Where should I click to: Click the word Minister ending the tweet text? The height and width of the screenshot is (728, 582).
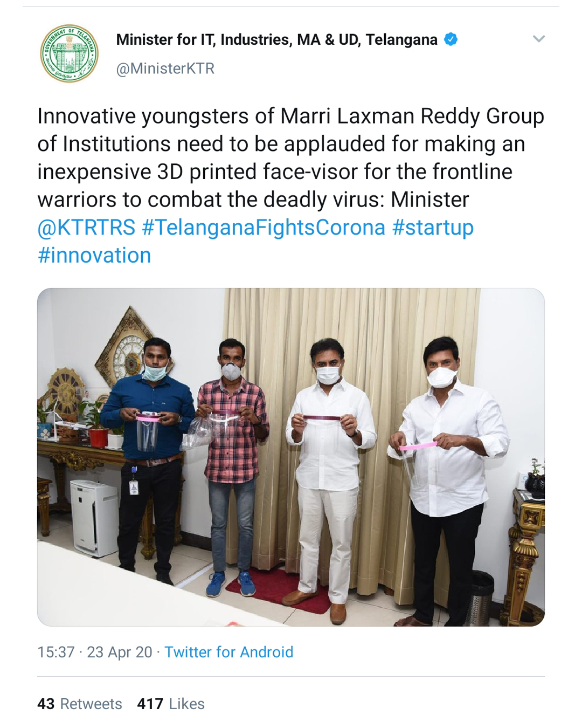pyautogui.click(x=430, y=200)
